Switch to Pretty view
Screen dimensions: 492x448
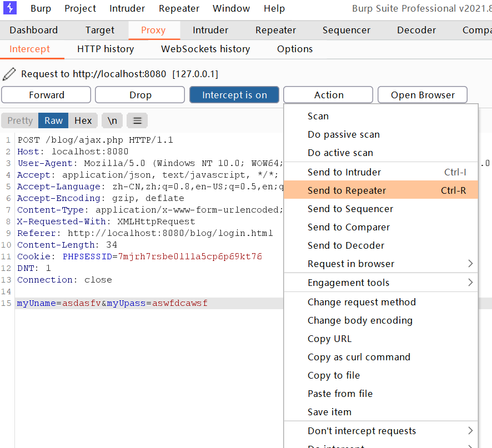pos(20,121)
